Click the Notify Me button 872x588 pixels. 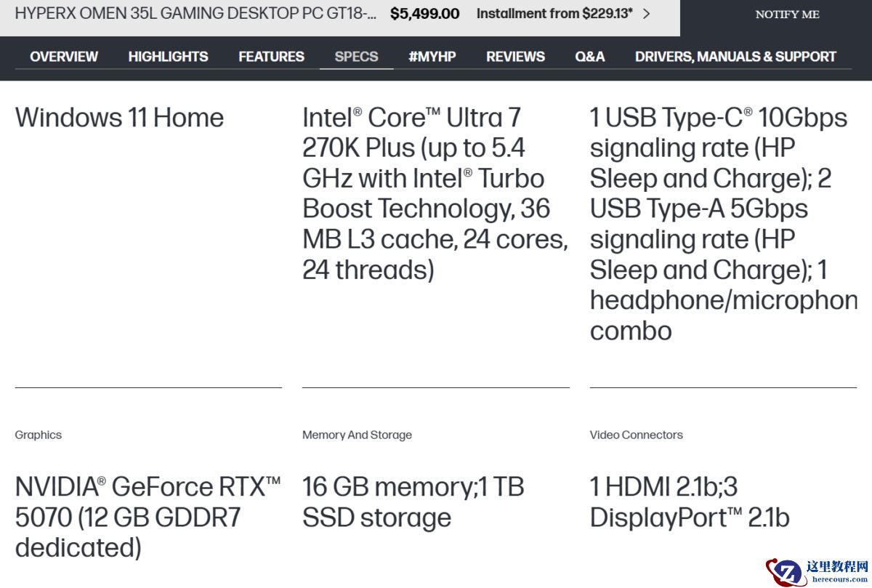787,15
